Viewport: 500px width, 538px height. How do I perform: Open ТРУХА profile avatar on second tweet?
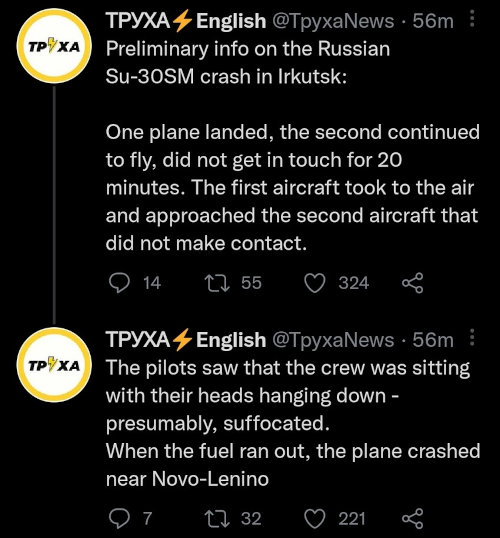coord(54,365)
